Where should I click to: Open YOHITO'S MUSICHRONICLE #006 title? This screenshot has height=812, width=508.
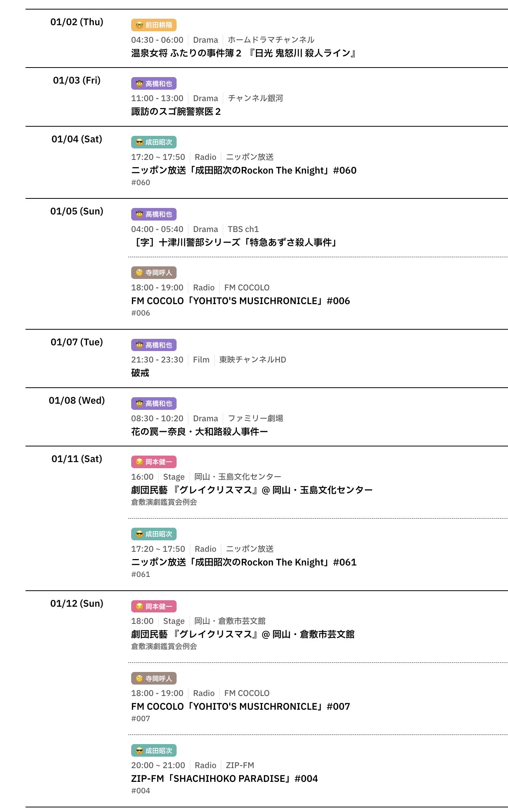pos(240,301)
